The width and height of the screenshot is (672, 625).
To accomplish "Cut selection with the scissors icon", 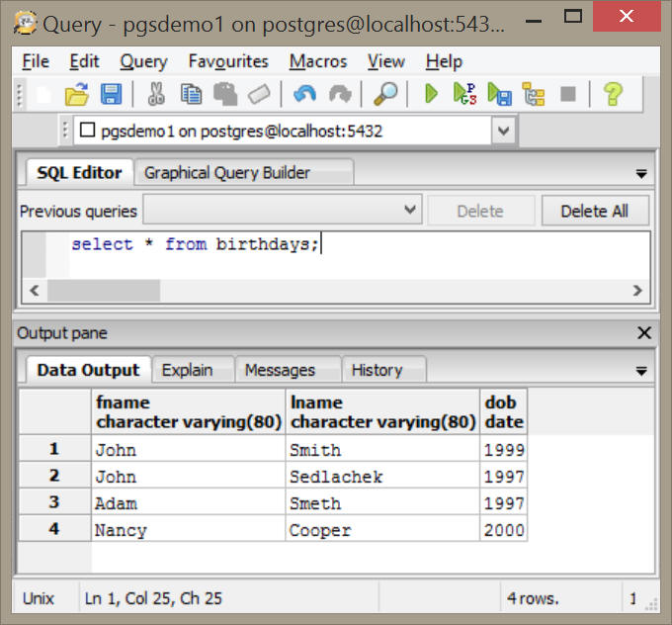I will click(x=156, y=94).
